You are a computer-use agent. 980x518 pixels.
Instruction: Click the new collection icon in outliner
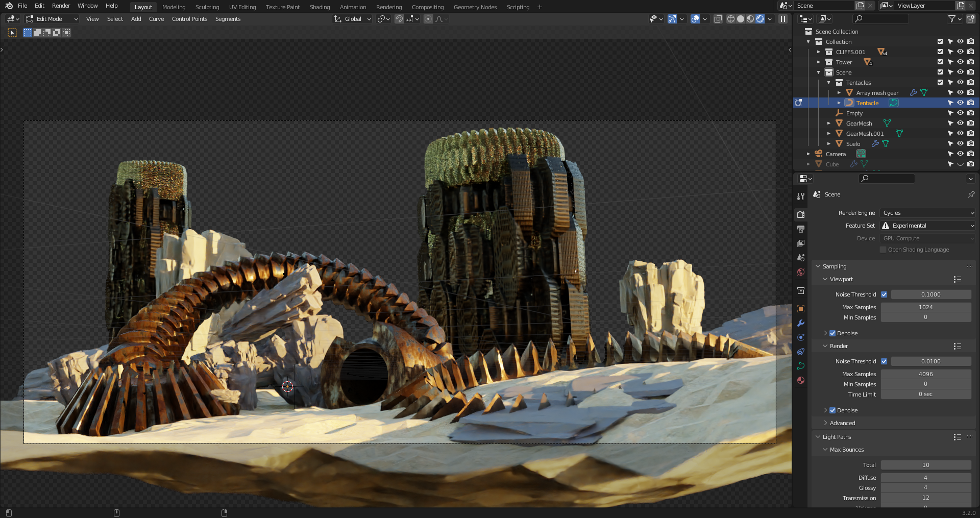tap(970, 19)
